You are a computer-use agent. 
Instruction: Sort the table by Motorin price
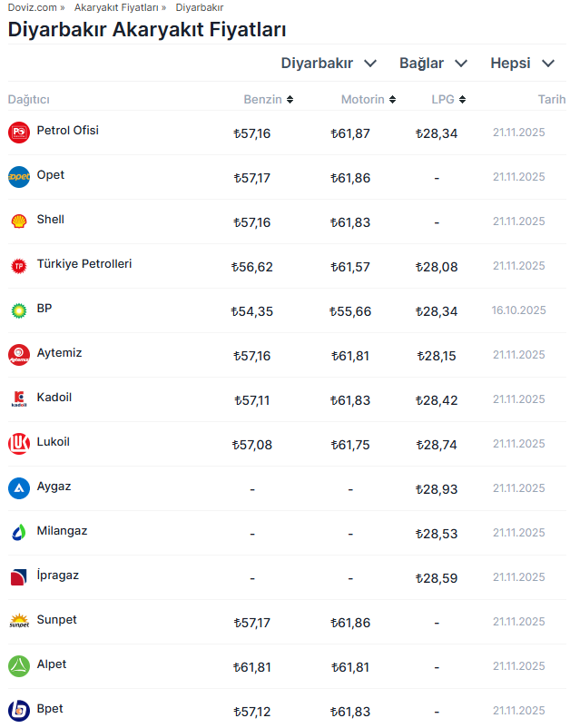point(369,100)
